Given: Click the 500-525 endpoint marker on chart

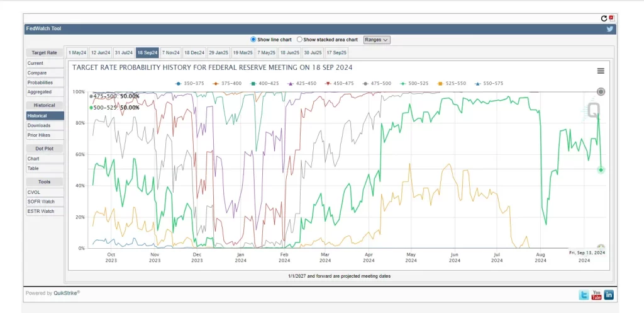Looking at the screenshot, I should coord(601,170).
